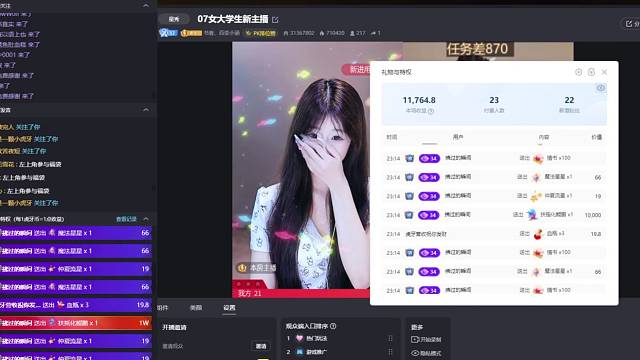
Task: Select the 游戏推广 entry
Action: [317, 352]
